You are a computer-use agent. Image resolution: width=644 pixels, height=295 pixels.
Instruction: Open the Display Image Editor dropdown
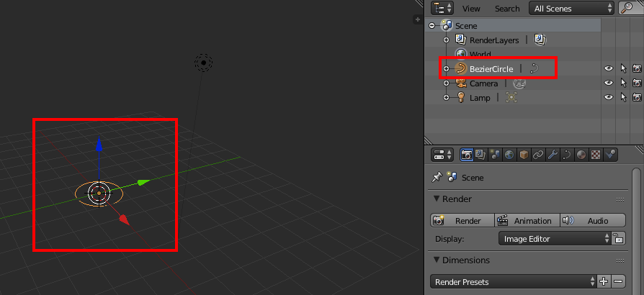coord(555,238)
